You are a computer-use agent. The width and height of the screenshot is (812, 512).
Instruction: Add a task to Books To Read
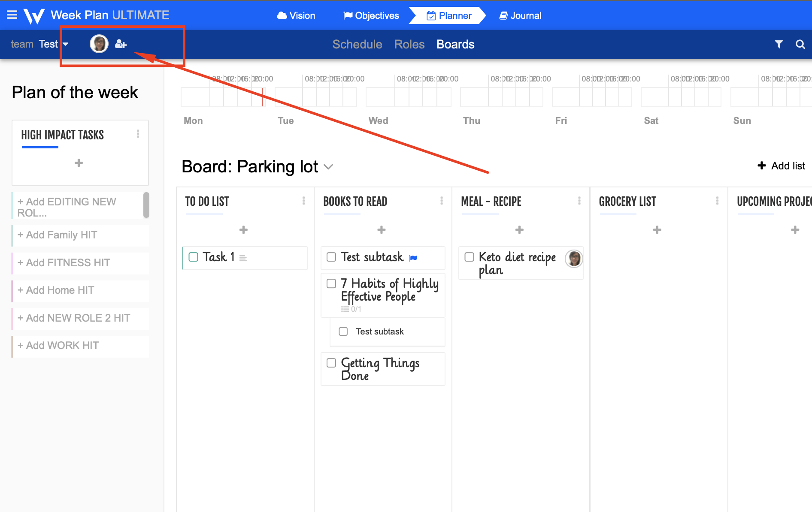(x=382, y=230)
